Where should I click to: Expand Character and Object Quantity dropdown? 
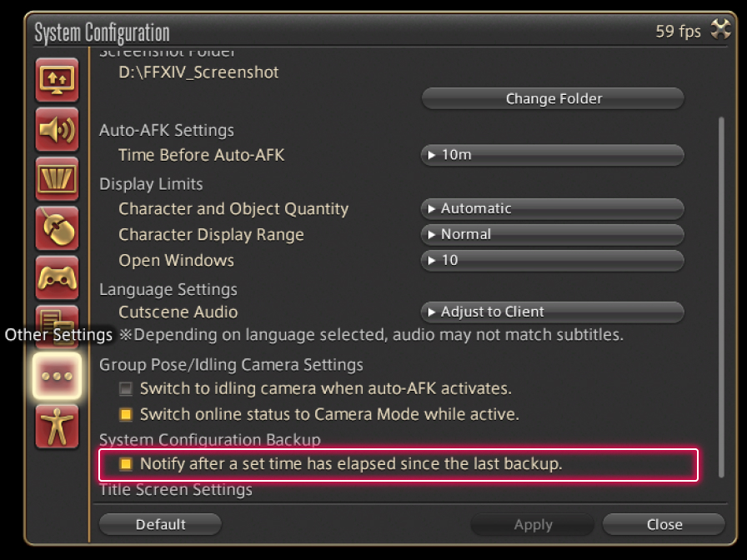[x=552, y=208]
